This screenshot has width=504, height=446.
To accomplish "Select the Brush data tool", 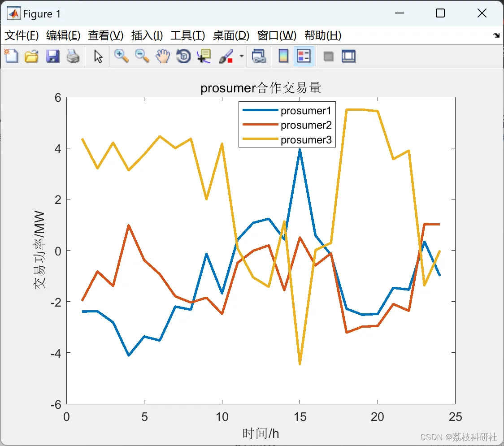I will 226,56.
